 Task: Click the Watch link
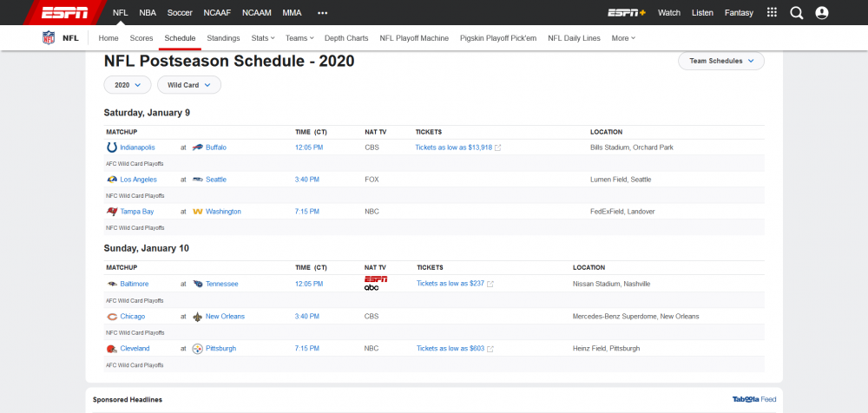[x=669, y=13]
